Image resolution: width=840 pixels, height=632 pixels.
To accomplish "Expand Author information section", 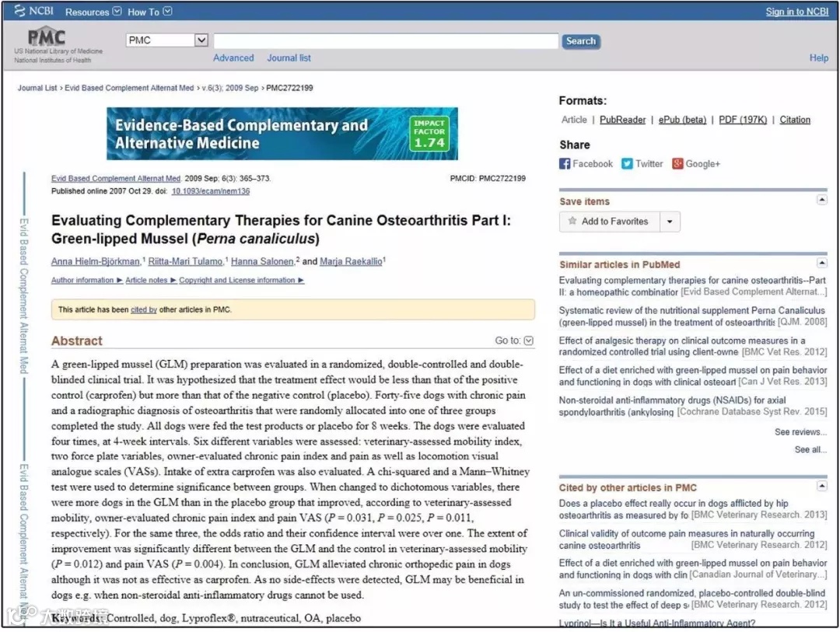I will (87, 280).
